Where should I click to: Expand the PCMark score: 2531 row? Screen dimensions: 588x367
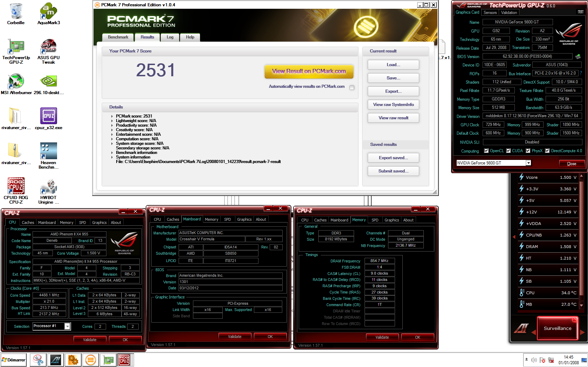tap(112, 116)
